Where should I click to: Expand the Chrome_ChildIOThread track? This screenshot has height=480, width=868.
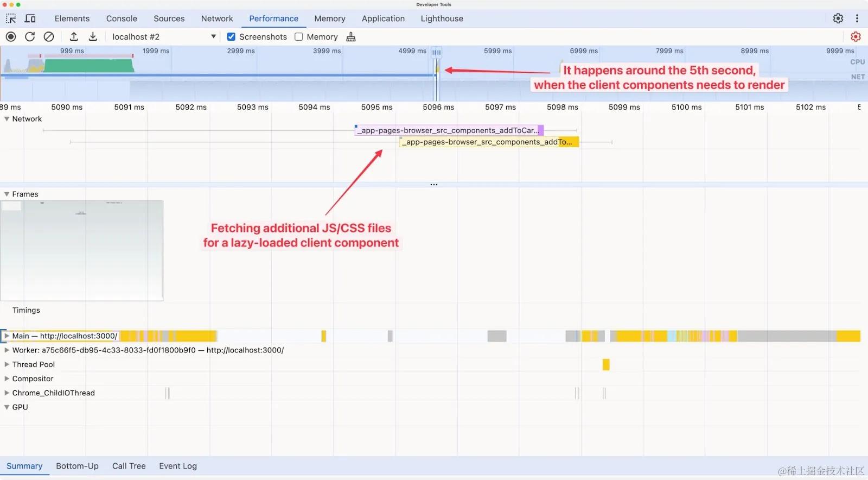[x=7, y=393]
